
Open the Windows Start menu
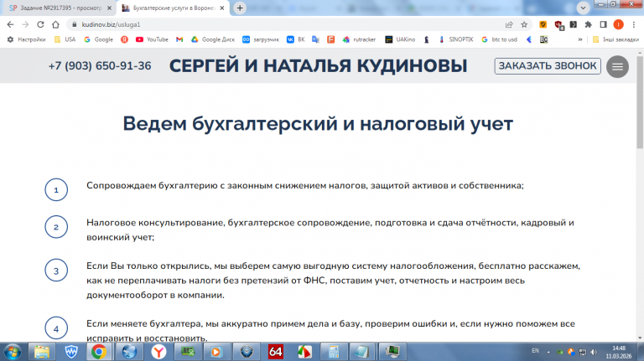point(13,352)
